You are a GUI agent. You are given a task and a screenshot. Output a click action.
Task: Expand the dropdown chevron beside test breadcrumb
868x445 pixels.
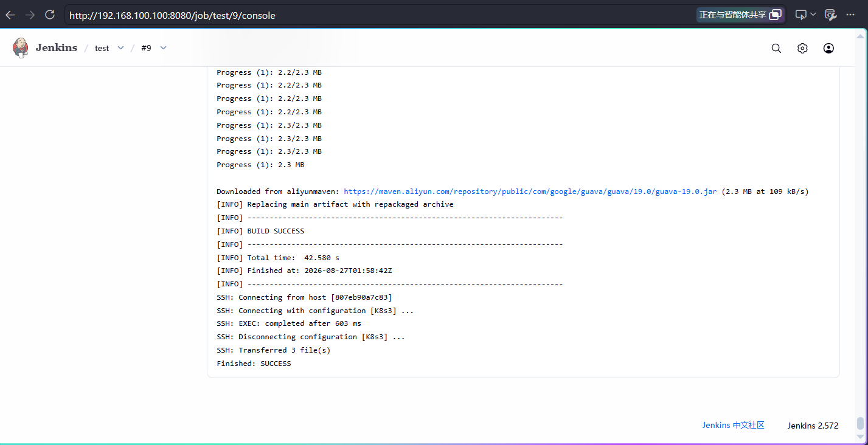pyautogui.click(x=120, y=48)
